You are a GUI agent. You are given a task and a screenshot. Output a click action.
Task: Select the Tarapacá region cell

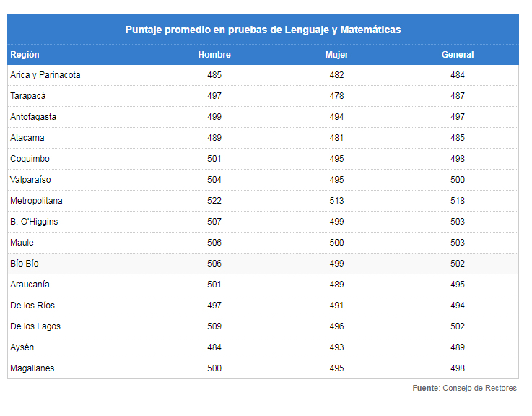click(x=28, y=96)
